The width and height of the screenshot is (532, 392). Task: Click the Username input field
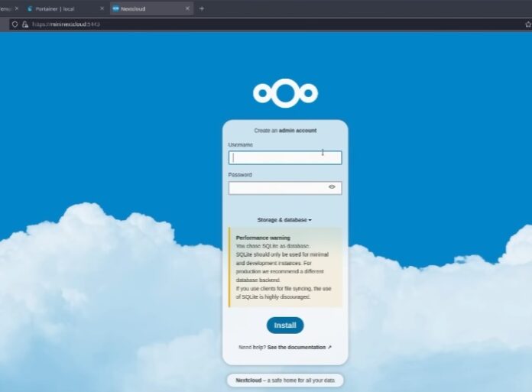tap(285, 157)
